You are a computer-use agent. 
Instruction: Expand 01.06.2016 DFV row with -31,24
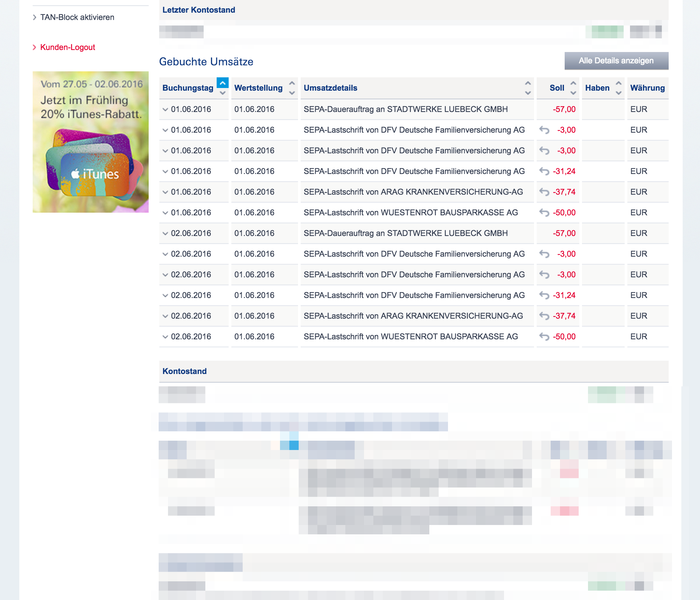165,171
